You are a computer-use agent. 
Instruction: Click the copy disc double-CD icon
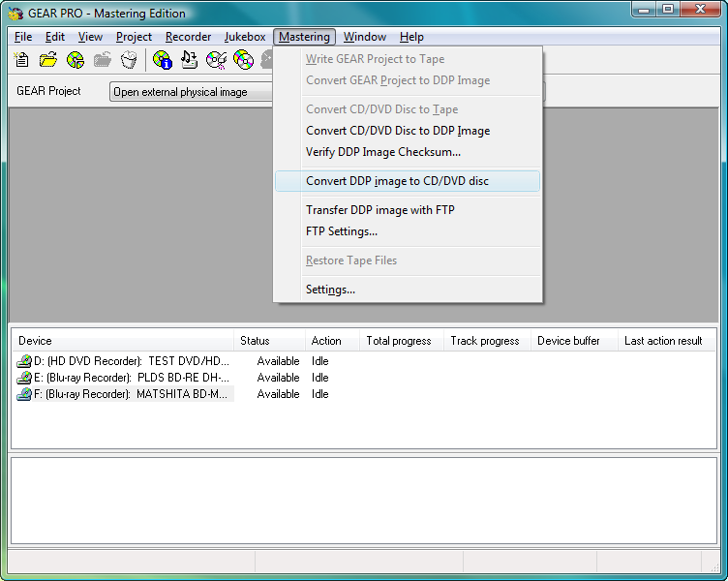tap(244, 60)
